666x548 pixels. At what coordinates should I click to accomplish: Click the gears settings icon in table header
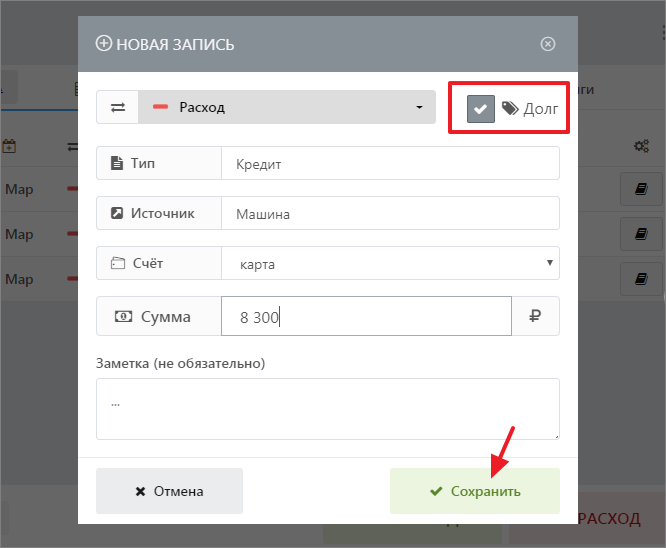(x=641, y=146)
